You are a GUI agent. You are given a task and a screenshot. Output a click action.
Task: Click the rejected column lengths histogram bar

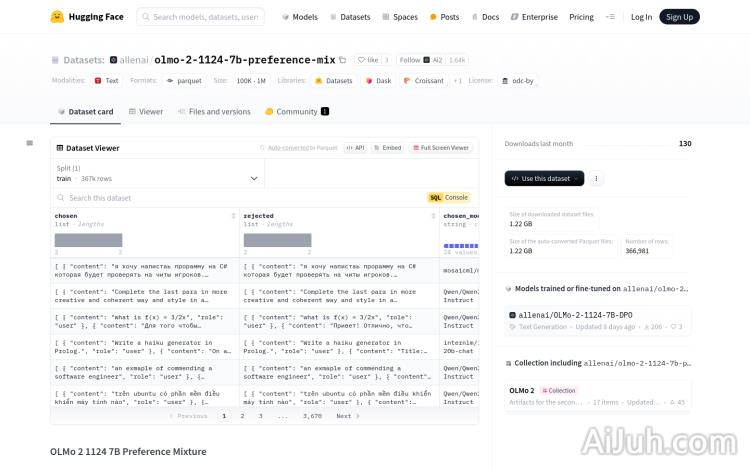click(277, 240)
